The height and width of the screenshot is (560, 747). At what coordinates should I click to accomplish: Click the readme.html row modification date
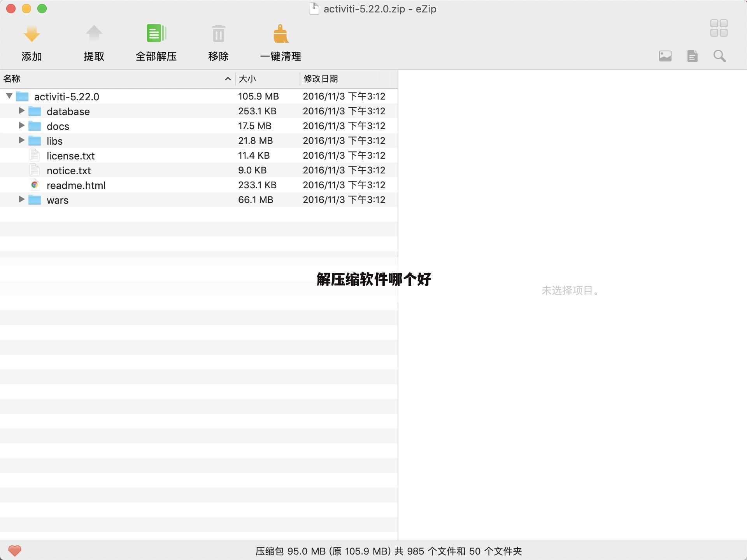pyautogui.click(x=344, y=185)
